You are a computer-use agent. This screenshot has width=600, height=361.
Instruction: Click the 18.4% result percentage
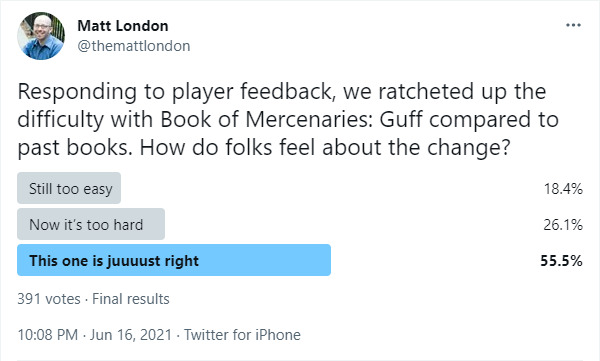point(563,189)
